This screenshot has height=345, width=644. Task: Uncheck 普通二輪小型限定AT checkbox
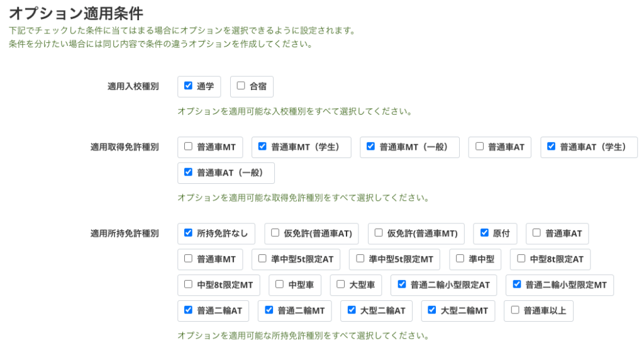[x=401, y=284]
